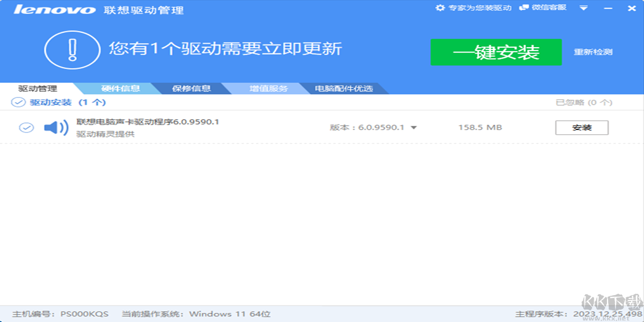The image size is (644, 322).
Task: Open 微信客服 WeChat support link
Action: coord(550,8)
